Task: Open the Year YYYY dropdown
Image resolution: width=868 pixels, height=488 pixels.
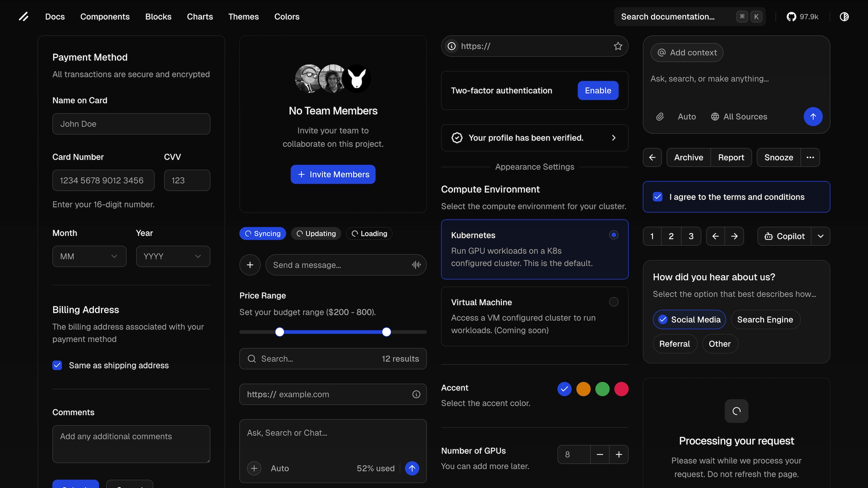Action: [x=173, y=256]
